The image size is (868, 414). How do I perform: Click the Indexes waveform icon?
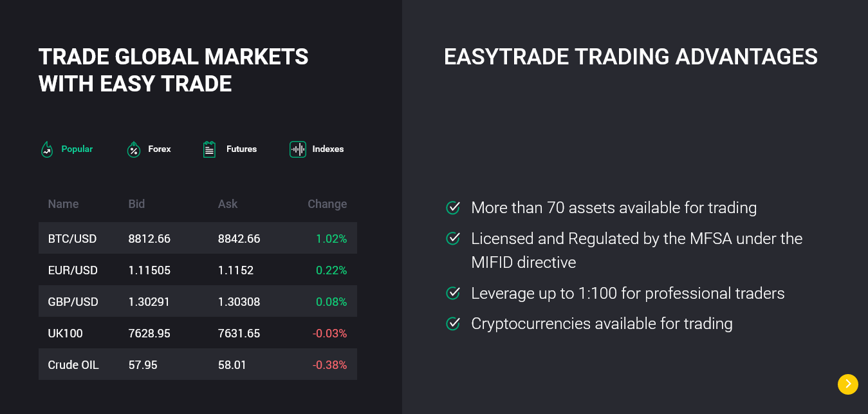297,149
